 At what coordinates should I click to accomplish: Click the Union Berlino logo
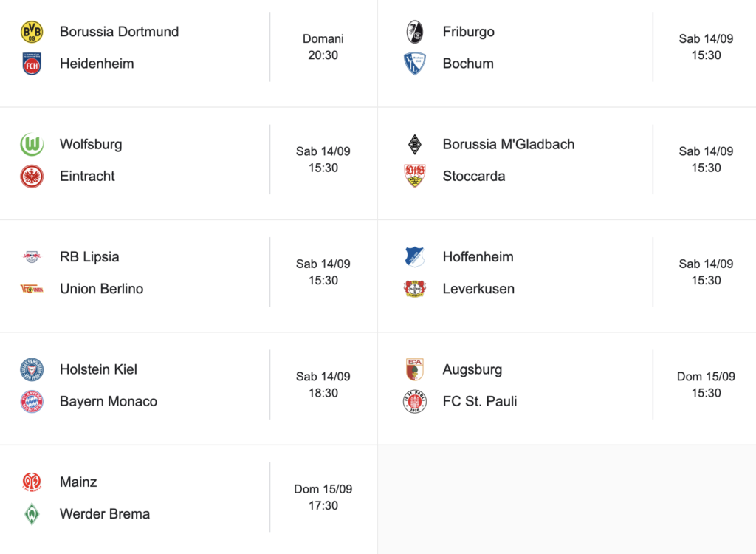32,289
